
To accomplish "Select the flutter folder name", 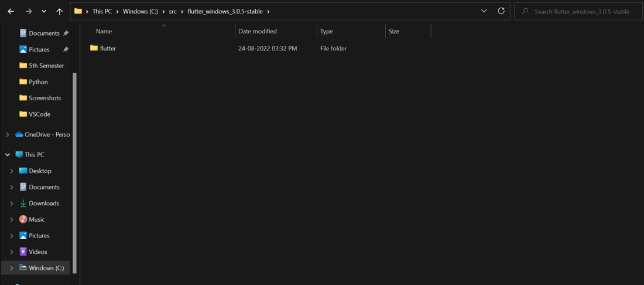I will pyautogui.click(x=108, y=49).
